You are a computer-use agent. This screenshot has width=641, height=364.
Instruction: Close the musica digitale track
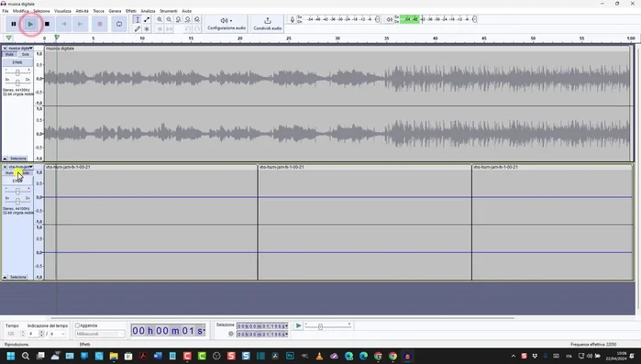(x=5, y=49)
